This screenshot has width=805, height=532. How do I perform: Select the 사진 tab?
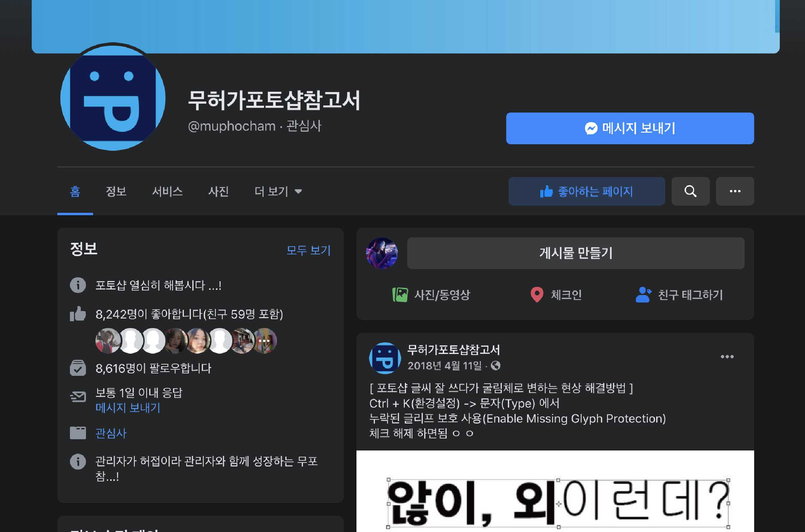pyautogui.click(x=218, y=191)
